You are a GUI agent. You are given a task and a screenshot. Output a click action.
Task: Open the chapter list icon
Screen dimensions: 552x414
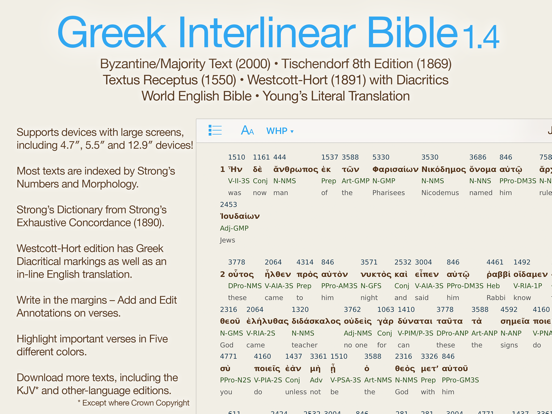215,131
